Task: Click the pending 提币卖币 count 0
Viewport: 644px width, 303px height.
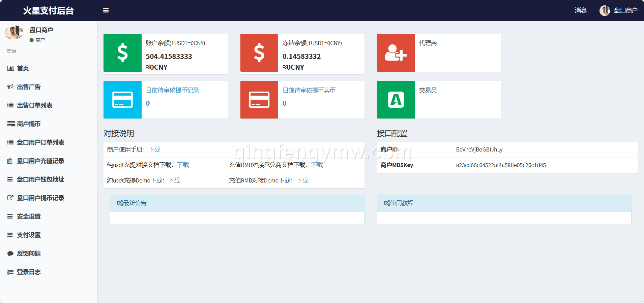Action: [285, 103]
